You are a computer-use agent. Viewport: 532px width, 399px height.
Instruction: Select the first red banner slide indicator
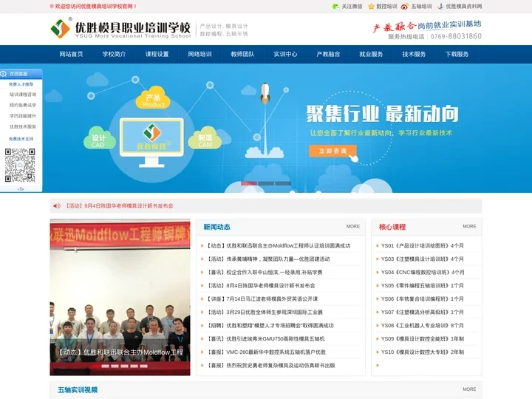pyautogui.click(x=249, y=183)
